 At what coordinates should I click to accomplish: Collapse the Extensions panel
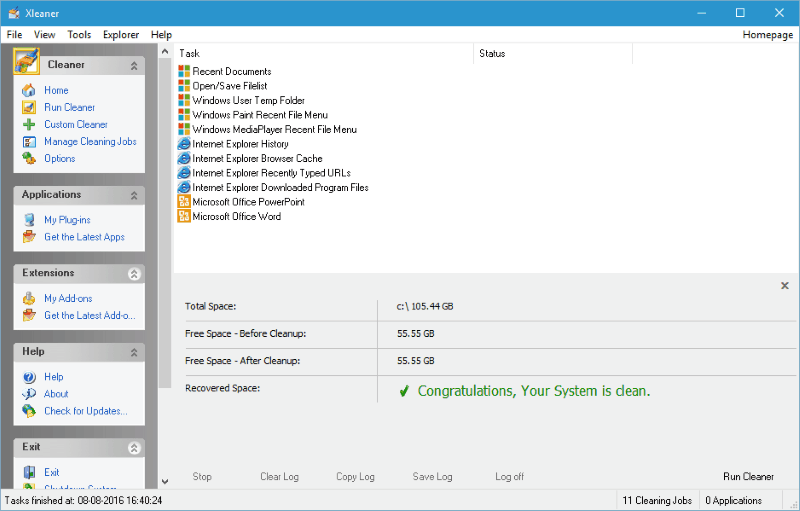point(134,274)
